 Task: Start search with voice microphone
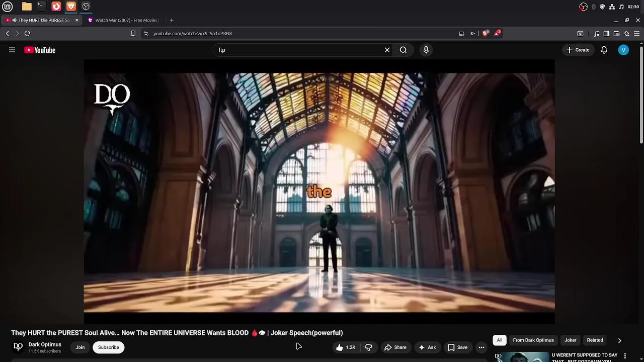click(x=426, y=50)
